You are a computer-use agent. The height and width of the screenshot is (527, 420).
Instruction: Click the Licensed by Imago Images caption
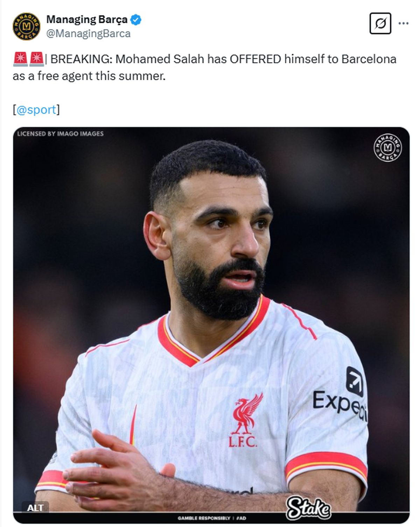(60, 133)
